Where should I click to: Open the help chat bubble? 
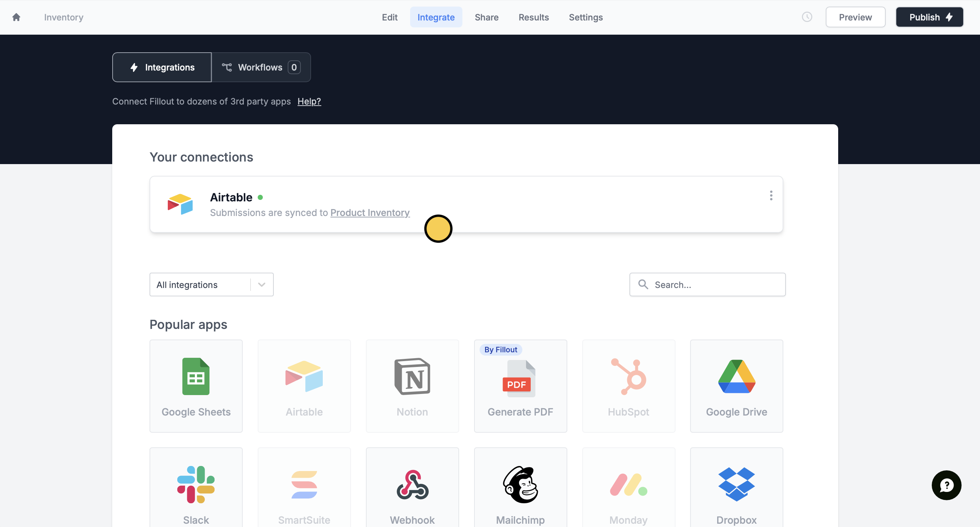click(946, 485)
